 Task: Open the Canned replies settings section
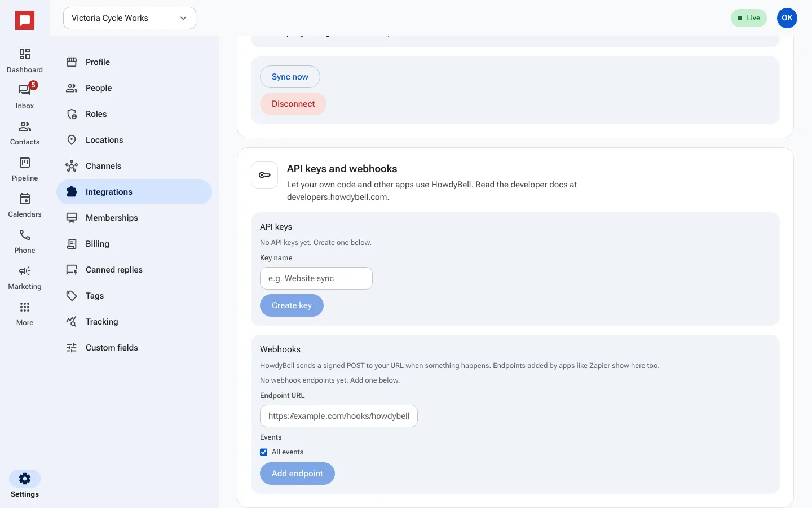[134, 270]
